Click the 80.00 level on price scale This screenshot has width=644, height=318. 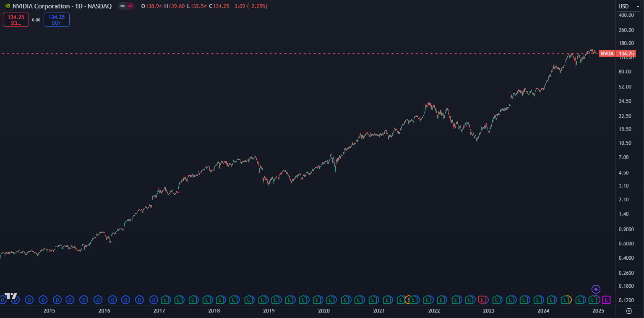[625, 72]
